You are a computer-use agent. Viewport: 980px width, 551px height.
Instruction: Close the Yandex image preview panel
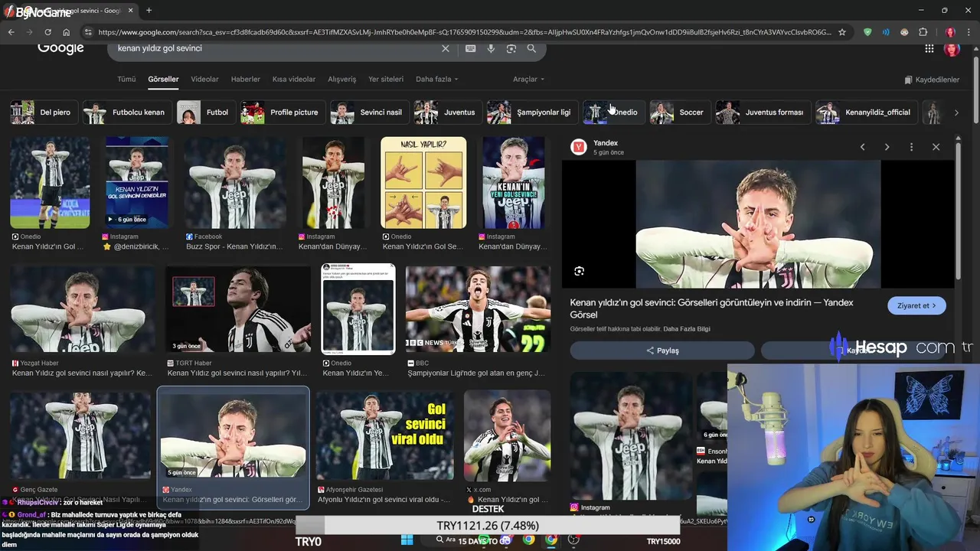(936, 147)
